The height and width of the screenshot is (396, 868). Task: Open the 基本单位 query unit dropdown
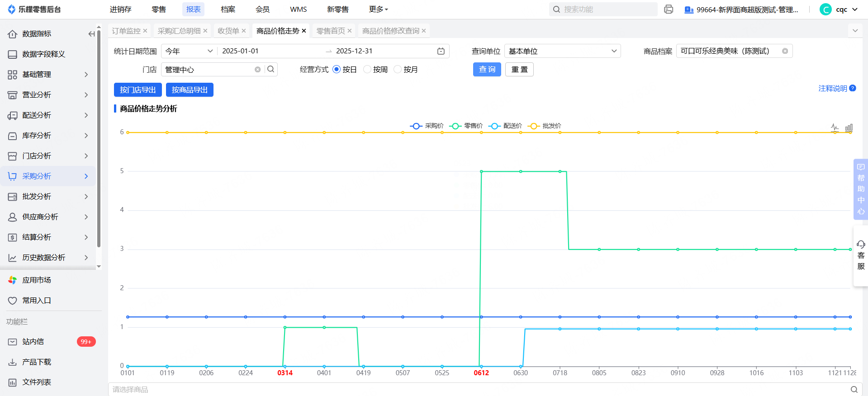click(x=562, y=51)
